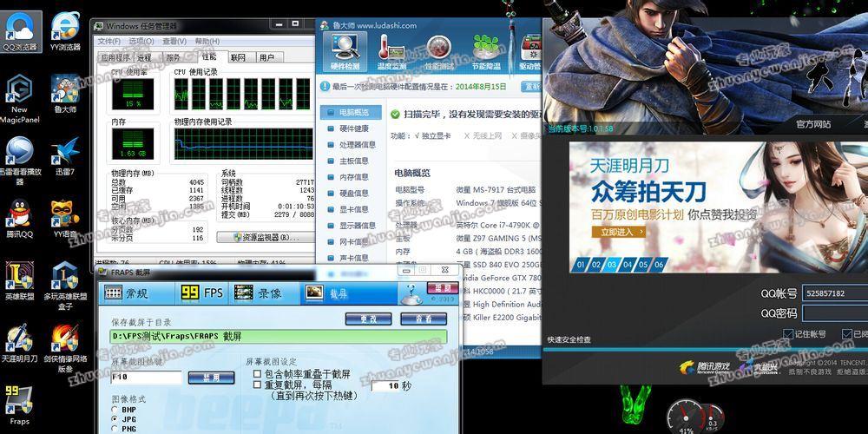Open 多玩英雄联盟盒子 desktop icon
This screenshot has width=868, height=434.
pyautogui.click(x=65, y=285)
